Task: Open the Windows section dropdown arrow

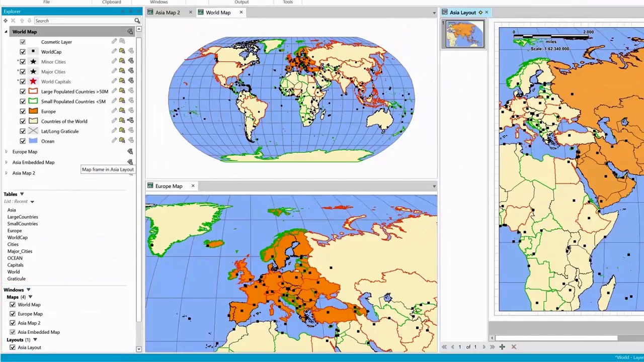Action: click(28, 290)
